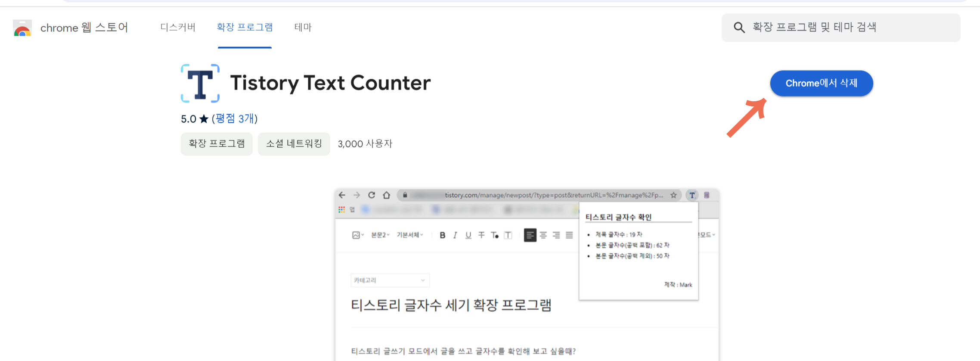Toggle Strikethrough in the preview editor toolbar
The height and width of the screenshot is (361, 980).
point(481,235)
